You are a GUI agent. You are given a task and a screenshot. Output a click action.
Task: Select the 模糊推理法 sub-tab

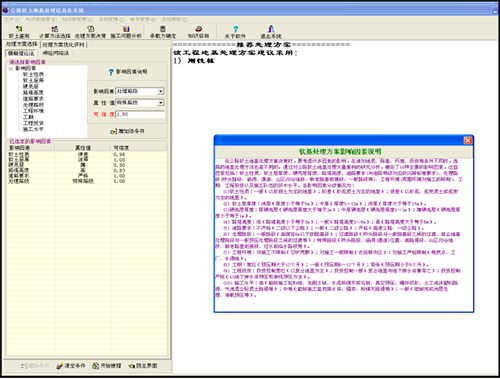(x=21, y=53)
